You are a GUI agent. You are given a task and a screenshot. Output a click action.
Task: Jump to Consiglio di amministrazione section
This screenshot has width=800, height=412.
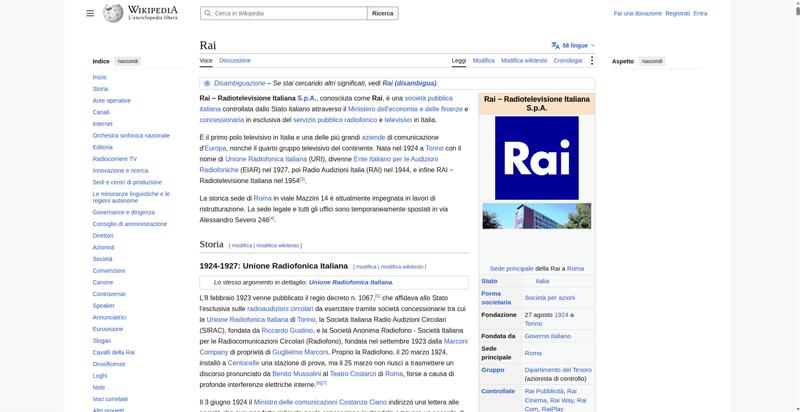click(130, 224)
